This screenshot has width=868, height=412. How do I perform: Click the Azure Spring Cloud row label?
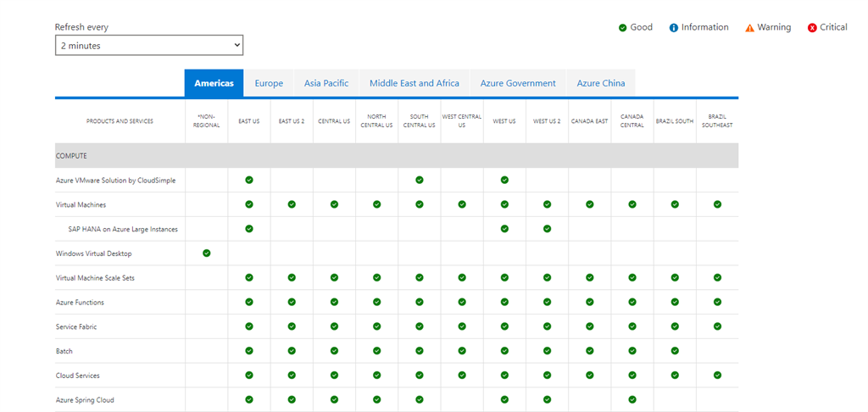85,400
